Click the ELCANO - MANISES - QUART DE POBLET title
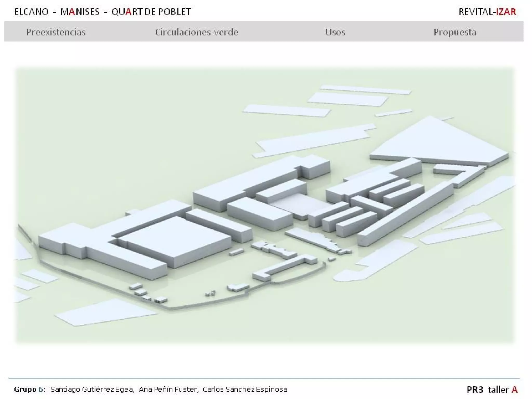532x399 pixels. (102, 12)
